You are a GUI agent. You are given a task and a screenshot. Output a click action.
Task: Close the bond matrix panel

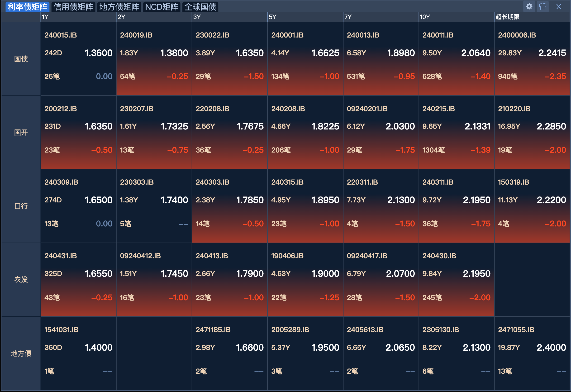pyautogui.click(x=558, y=7)
